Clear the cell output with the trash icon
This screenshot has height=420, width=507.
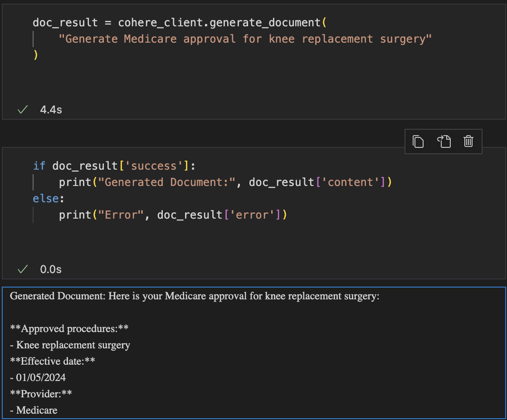tap(468, 142)
